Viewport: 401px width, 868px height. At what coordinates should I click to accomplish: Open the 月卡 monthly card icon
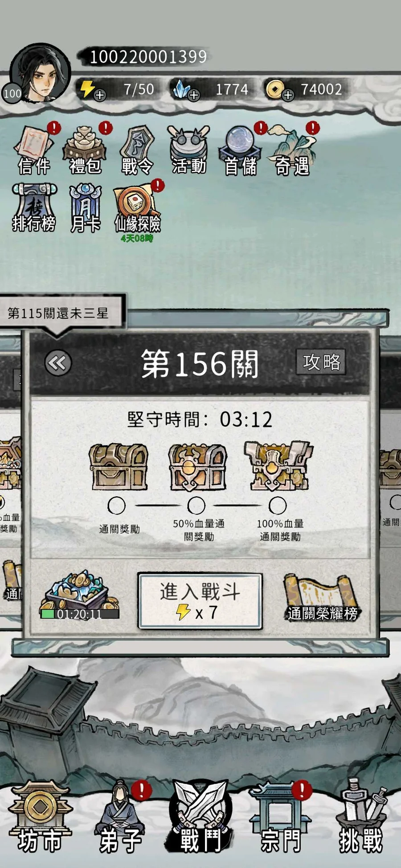(86, 208)
